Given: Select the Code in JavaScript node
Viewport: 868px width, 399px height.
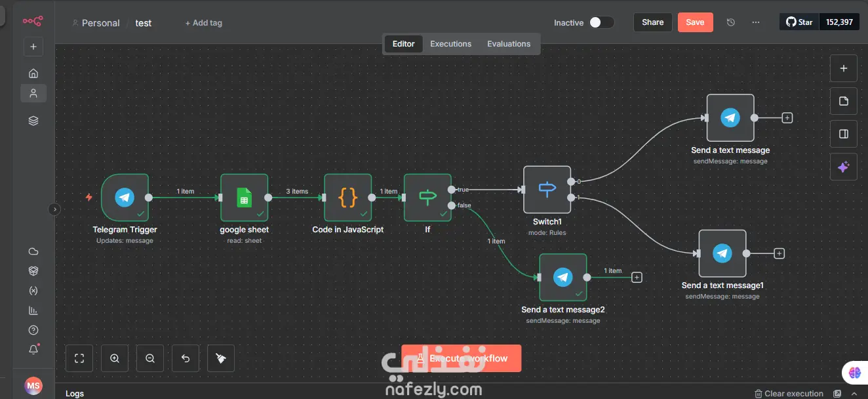Looking at the screenshot, I should pos(347,198).
